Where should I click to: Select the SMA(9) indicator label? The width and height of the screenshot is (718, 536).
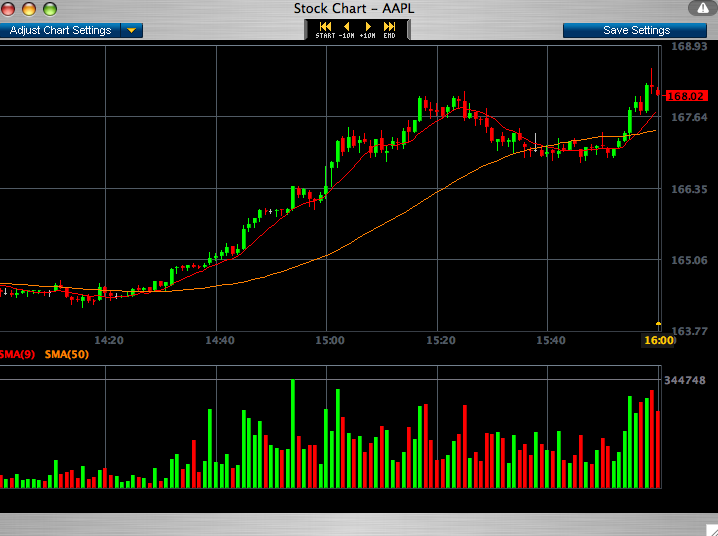tap(17, 354)
